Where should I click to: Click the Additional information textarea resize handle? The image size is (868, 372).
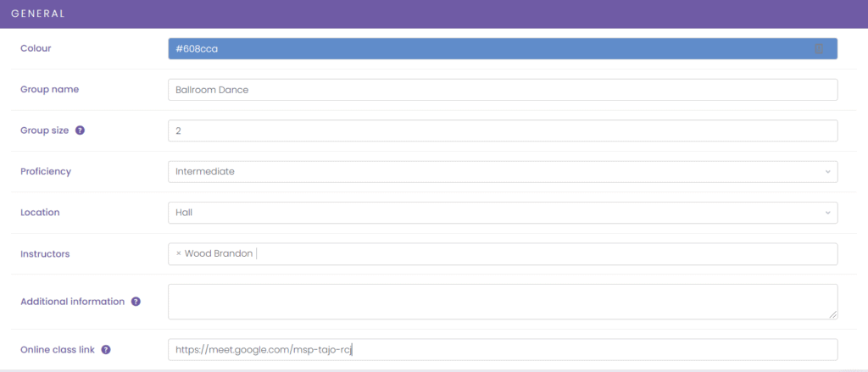click(833, 314)
